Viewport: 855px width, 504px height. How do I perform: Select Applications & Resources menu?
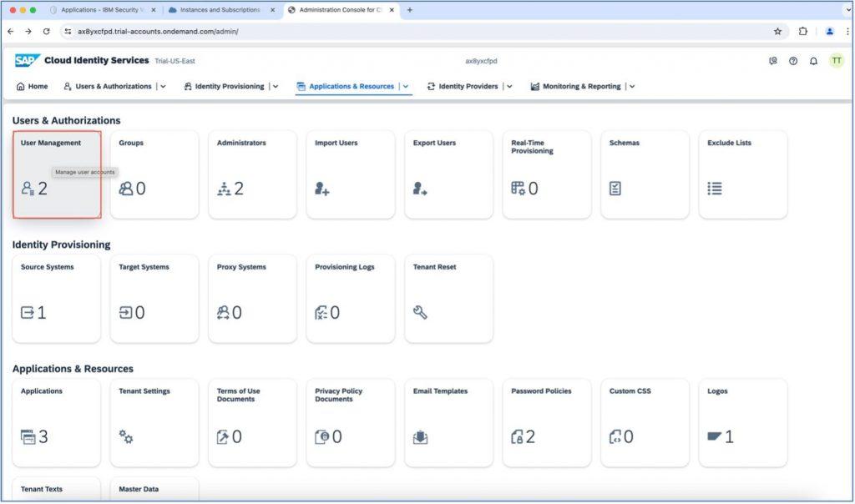[345, 86]
